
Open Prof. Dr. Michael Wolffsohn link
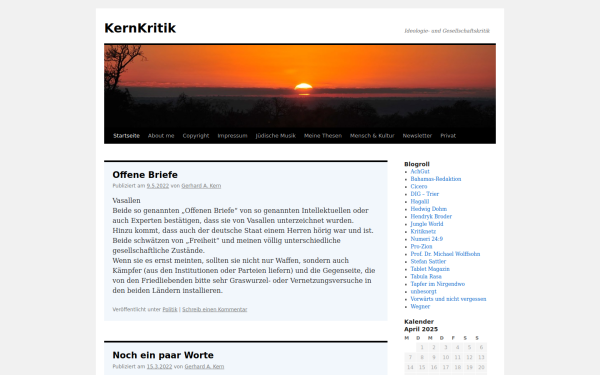[x=445, y=254]
